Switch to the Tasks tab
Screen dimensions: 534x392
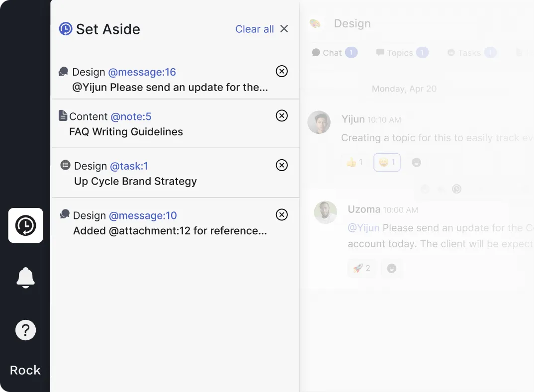tap(472, 53)
